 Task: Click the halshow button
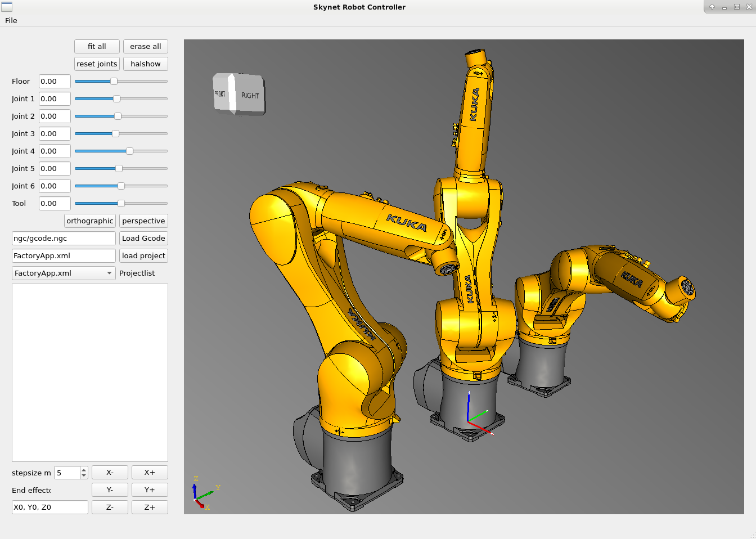[x=146, y=64]
